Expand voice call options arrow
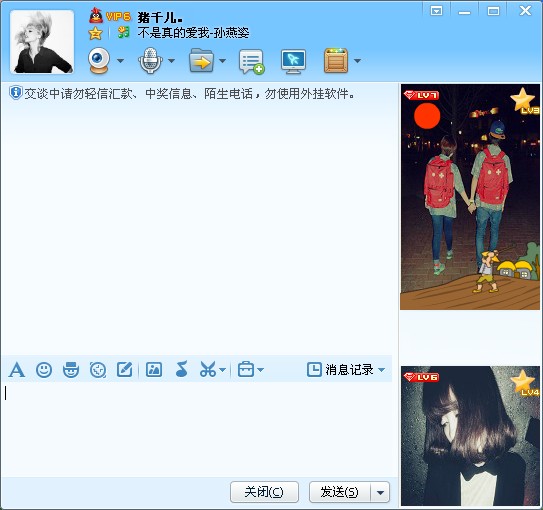This screenshot has width=543, height=510. pos(171,61)
